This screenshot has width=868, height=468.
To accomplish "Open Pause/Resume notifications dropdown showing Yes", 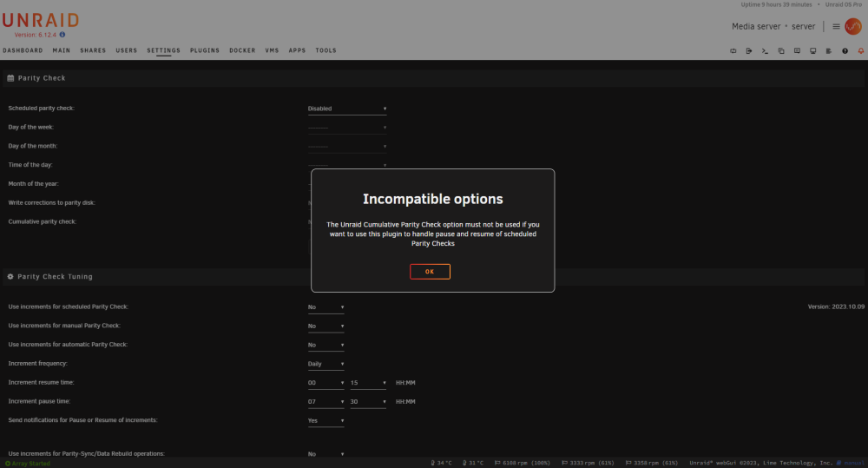I will coord(326,420).
